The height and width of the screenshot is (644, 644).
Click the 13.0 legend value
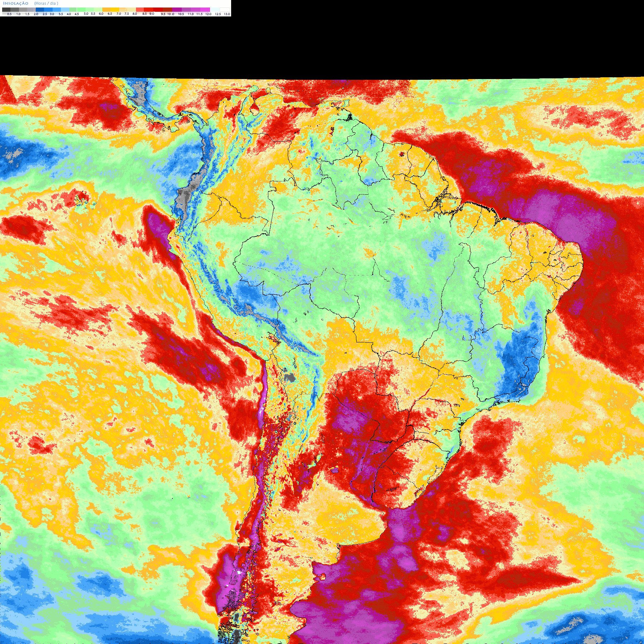click(227, 14)
